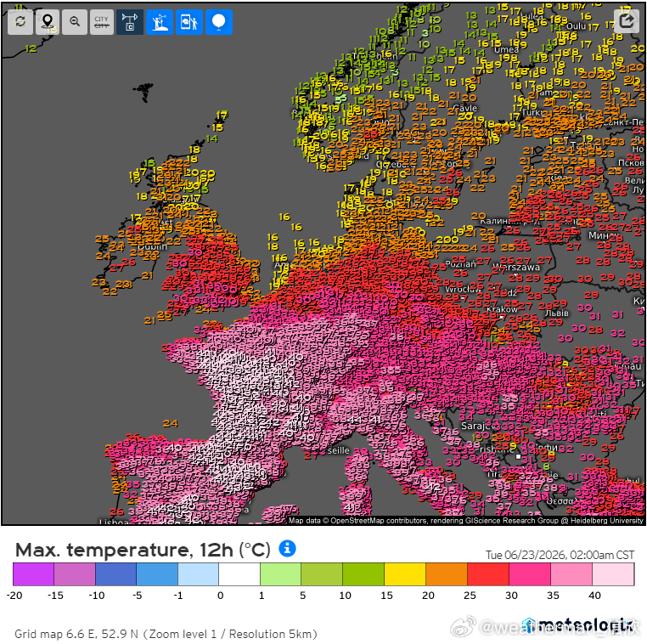Open the 'OpenStreetMap contributors' attribution link

click(379, 521)
